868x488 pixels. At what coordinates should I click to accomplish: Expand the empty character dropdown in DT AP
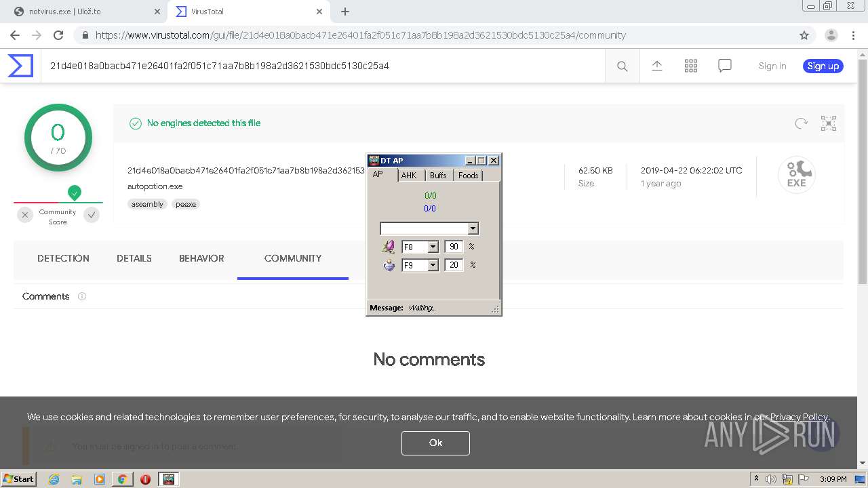[473, 228]
